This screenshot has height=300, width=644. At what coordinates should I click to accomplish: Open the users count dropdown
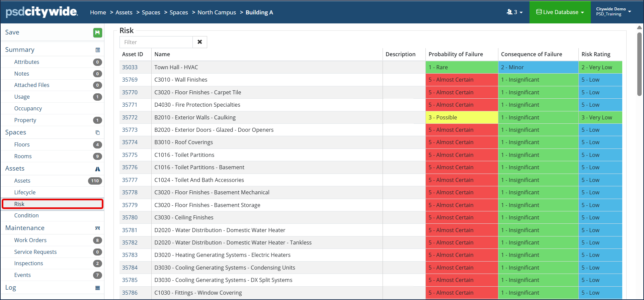[514, 12]
